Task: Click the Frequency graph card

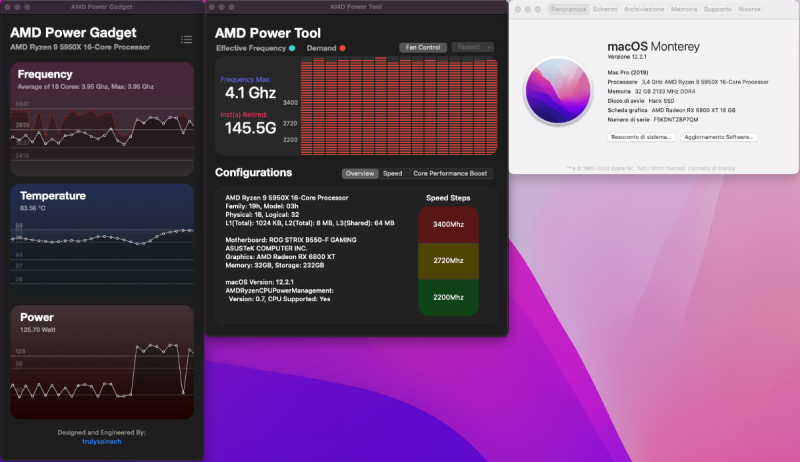Action: pos(102,119)
